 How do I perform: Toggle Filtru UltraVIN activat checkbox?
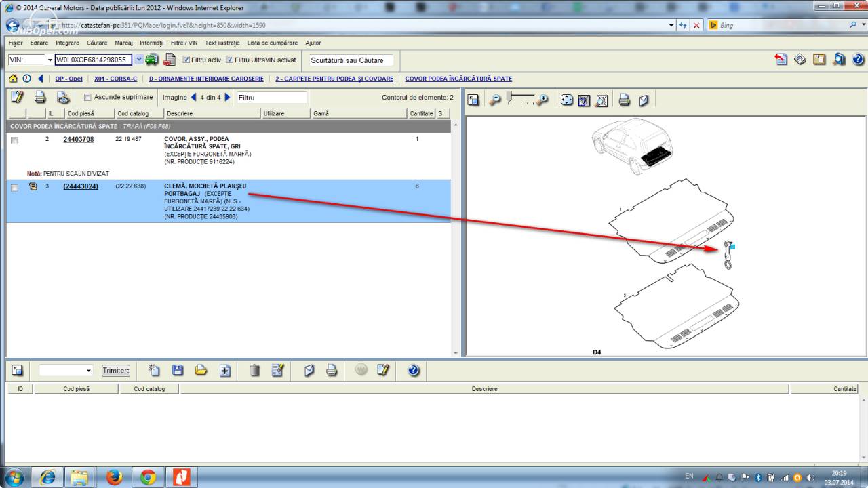click(230, 60)
